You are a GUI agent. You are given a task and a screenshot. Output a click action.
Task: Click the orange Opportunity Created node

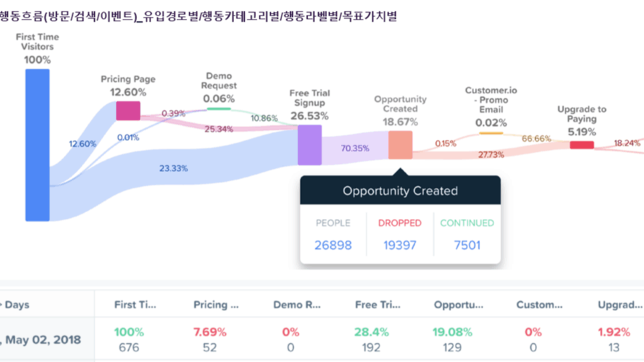tap(400, 145)
